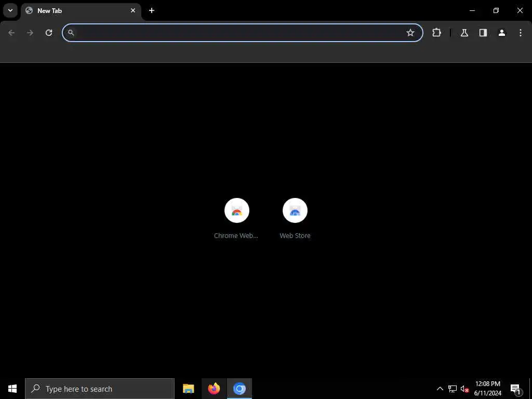Click the Type here to search box

pos(100,389)
